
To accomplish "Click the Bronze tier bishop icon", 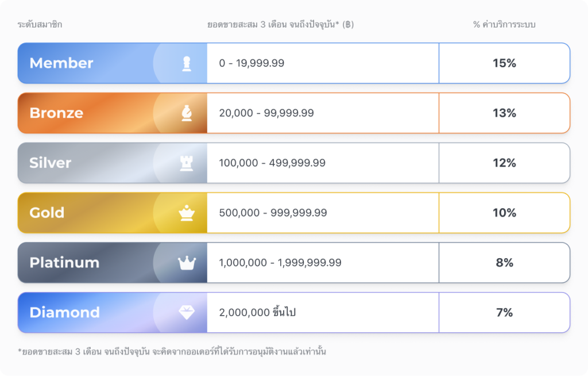I will (187, 113).
